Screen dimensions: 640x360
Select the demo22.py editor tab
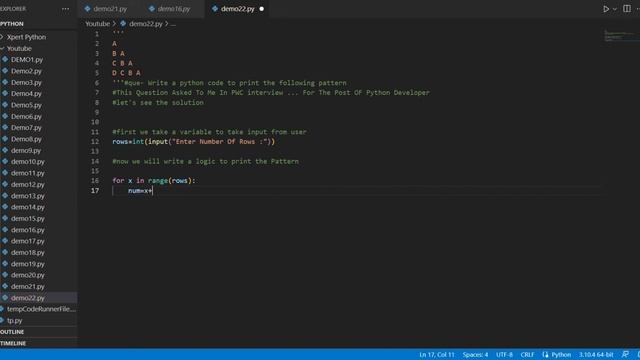coord(238,9)
